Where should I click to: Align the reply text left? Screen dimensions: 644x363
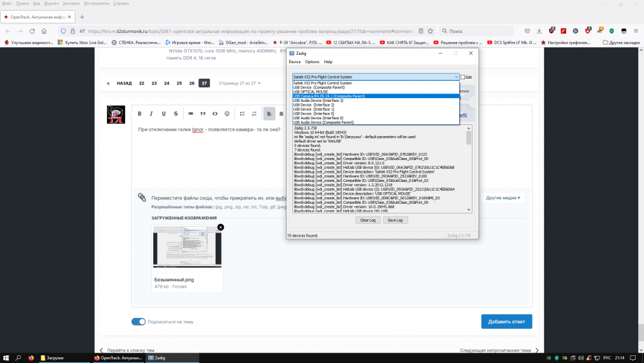pos(269,113)
